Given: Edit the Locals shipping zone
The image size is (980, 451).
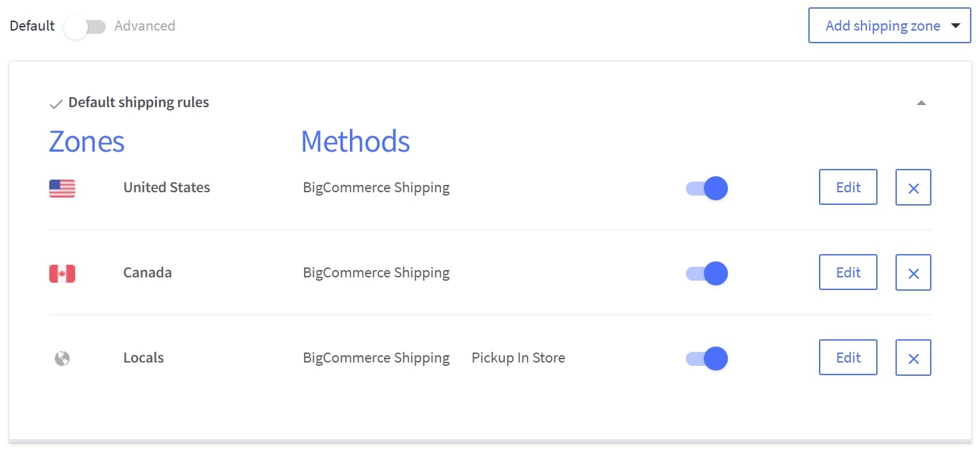Looking at the screenshot, I should coord(848,358).
